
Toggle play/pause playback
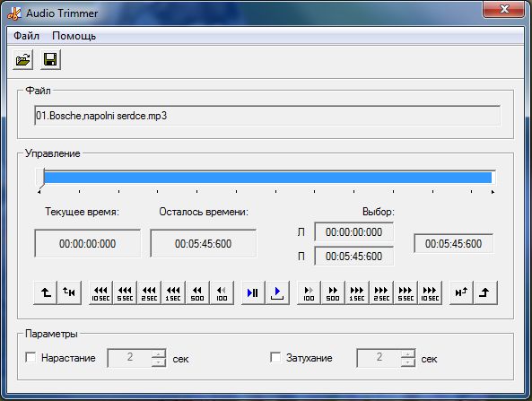(253, 292)
